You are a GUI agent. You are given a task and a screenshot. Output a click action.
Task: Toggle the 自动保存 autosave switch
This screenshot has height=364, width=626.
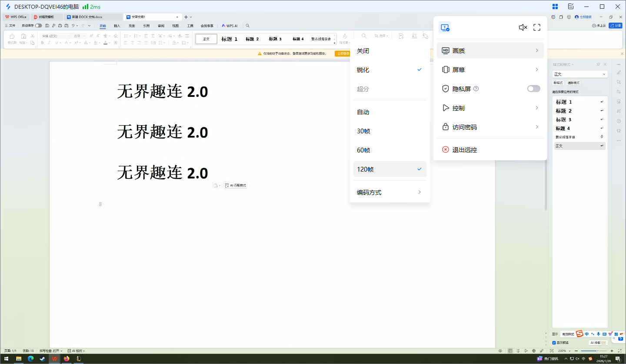pos(39,26)
